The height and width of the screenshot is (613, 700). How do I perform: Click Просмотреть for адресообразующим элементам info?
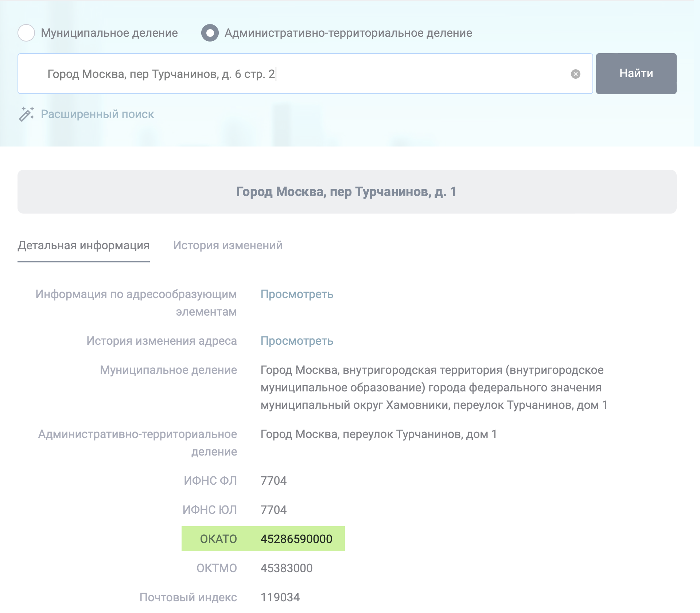pos(297,294)
